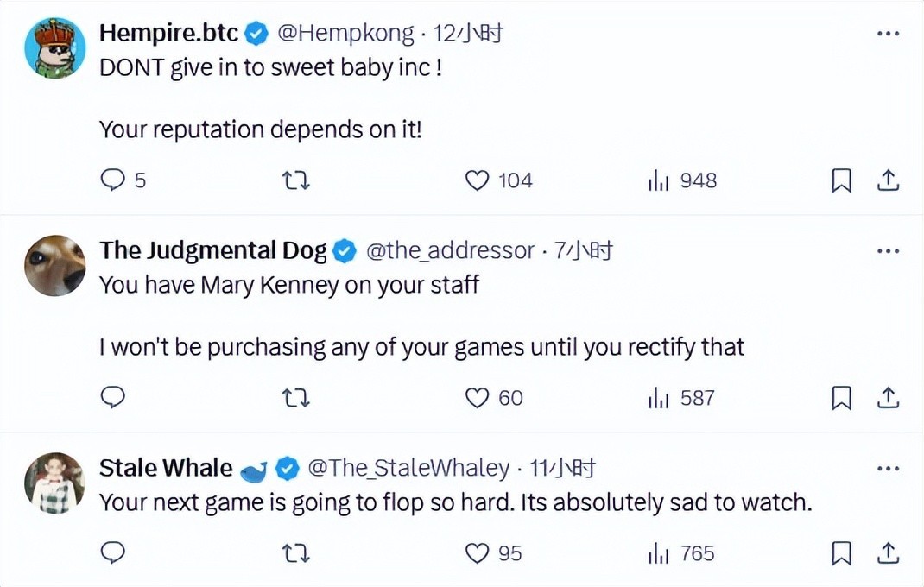
Task: Reply to Stale Whale's tweet
Action: [114, 552]
